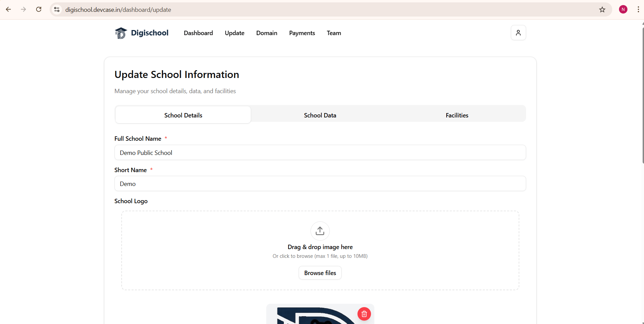The height and width of the screenshot is (324, 644).
Task: Open the Chrome three-dot menu
Action: [638, 9]
